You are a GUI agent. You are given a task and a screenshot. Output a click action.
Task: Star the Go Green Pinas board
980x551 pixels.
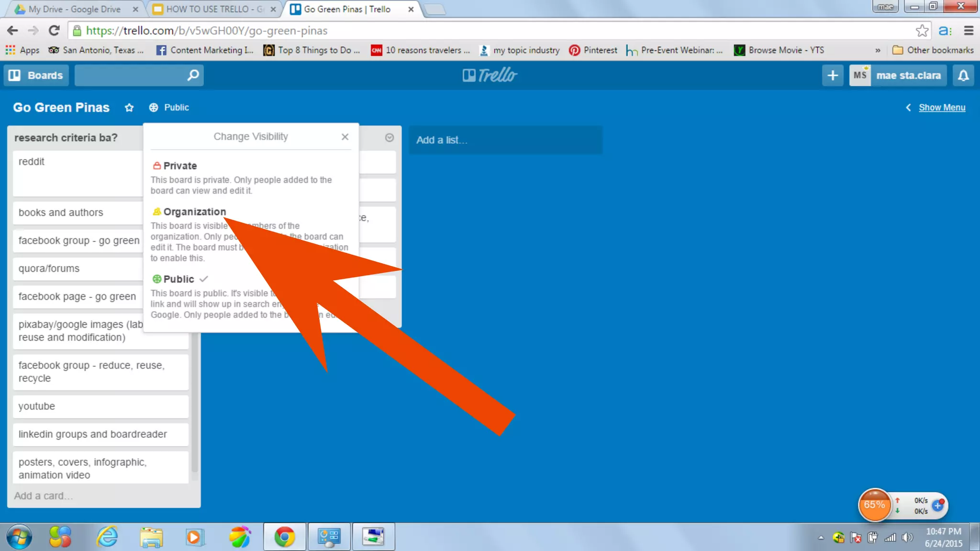point(129,108)
